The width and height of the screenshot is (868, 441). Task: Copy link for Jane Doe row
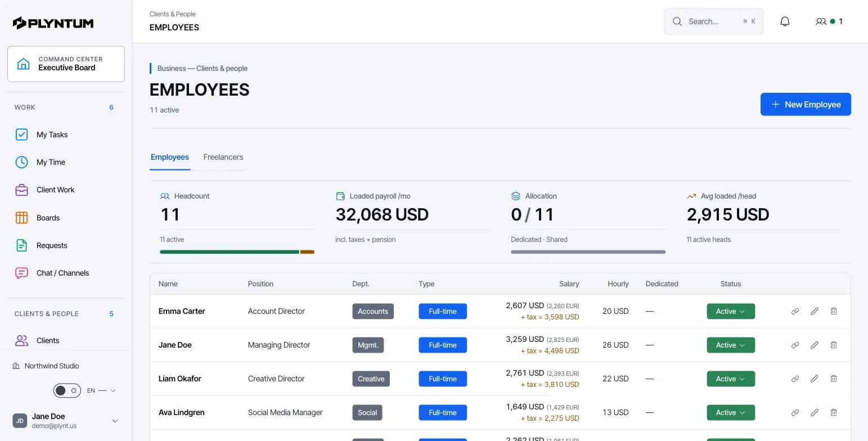tap(795, 345)
